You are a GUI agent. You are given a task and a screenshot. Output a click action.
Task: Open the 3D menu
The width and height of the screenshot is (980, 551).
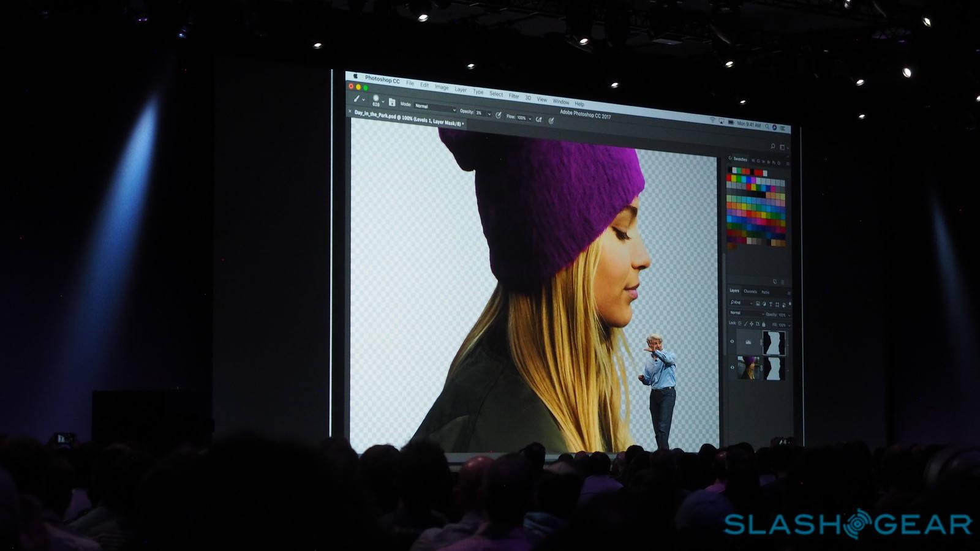528,98
